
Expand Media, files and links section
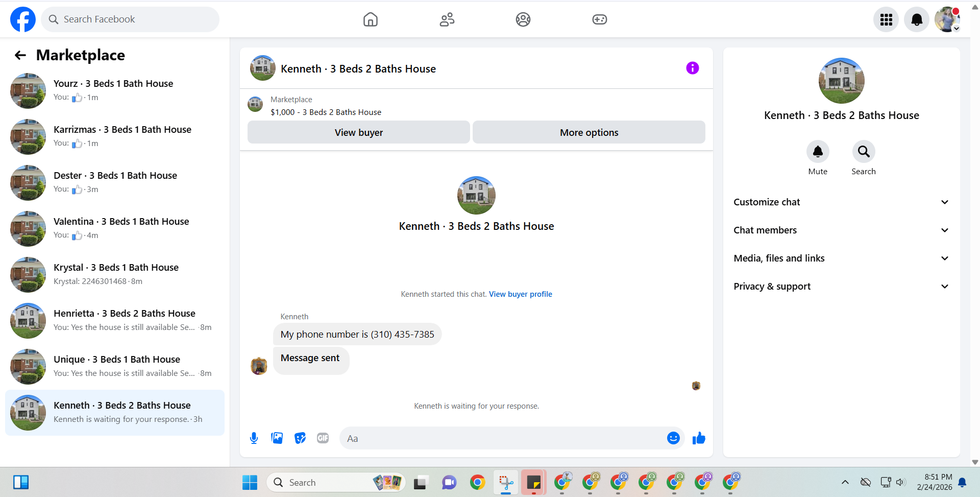(841, 258)
